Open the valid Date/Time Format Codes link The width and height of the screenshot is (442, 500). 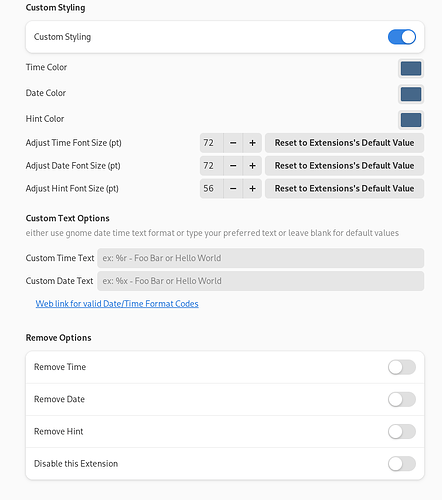click(117, 304)
